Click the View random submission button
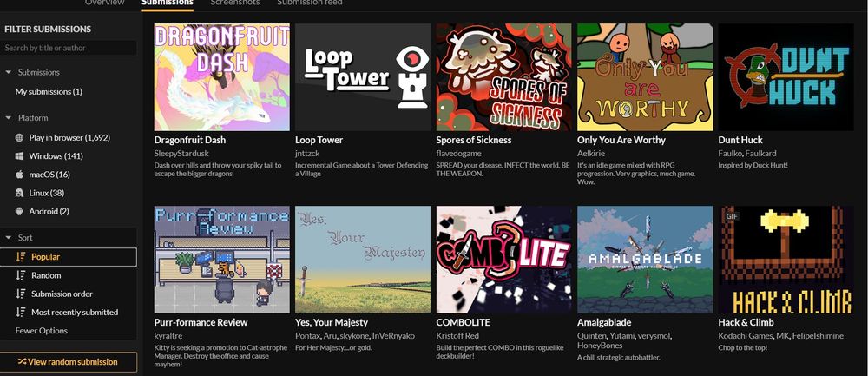 [x=68, y=361]
